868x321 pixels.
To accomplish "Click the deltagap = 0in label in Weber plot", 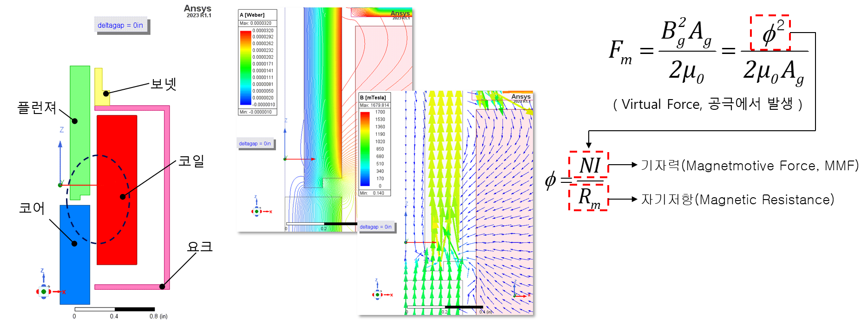I will [x=255, y=144].
